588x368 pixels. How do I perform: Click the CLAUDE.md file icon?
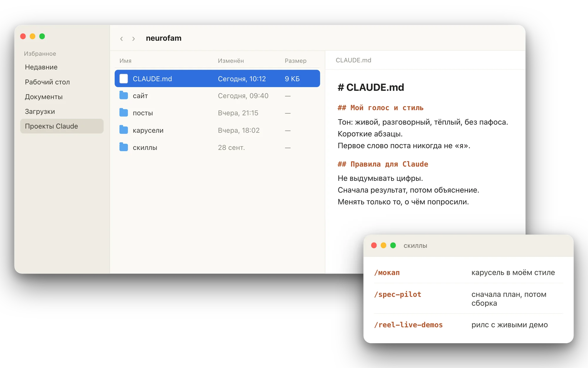tap(123, 79)
